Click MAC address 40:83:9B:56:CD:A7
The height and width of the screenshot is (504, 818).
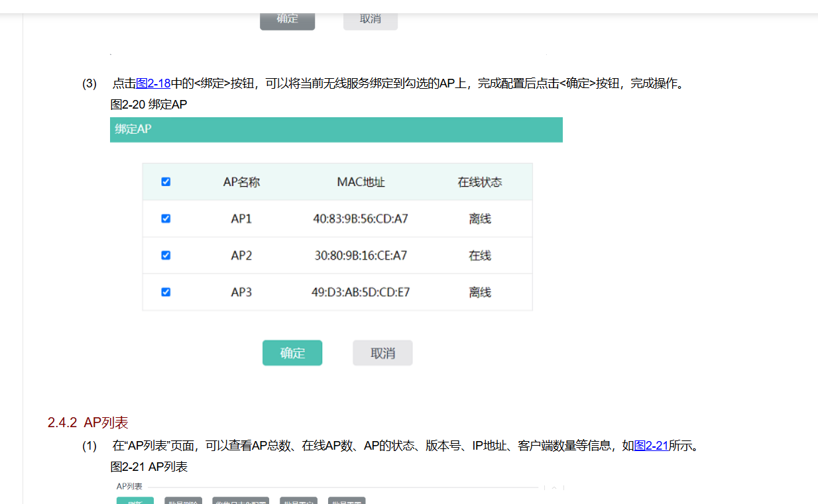pyautogui.click(x=361, y=219)
